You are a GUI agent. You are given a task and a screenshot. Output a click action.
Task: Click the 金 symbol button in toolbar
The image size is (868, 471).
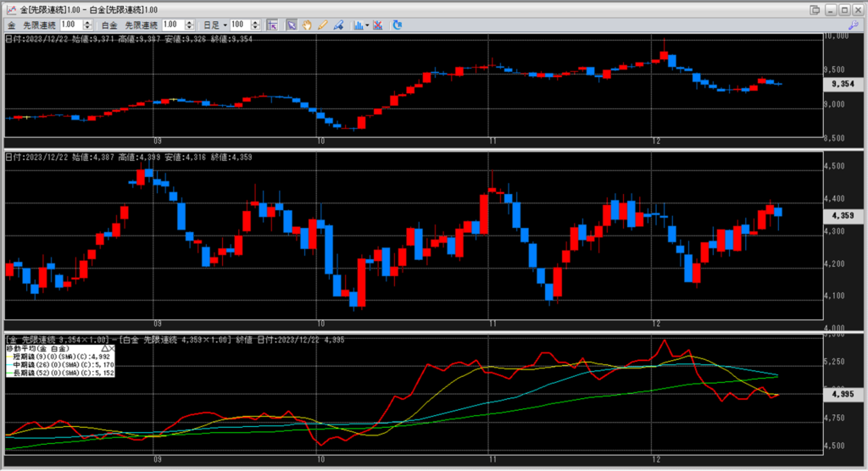click(x=13, y=25)
